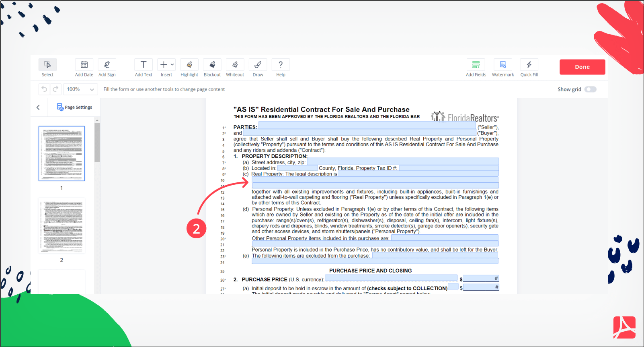Click the Insert plus icon
Screen dimensions: 644x347
164,65
